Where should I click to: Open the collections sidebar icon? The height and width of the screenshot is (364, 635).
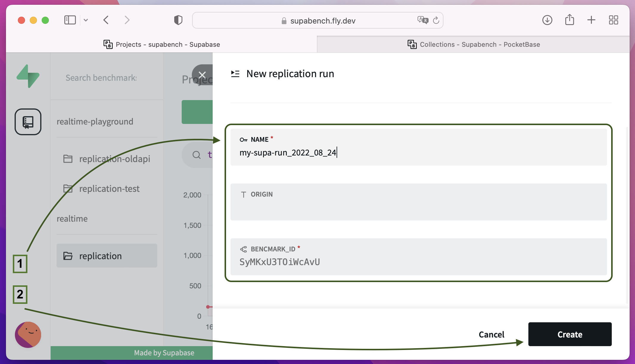(28, 122)
